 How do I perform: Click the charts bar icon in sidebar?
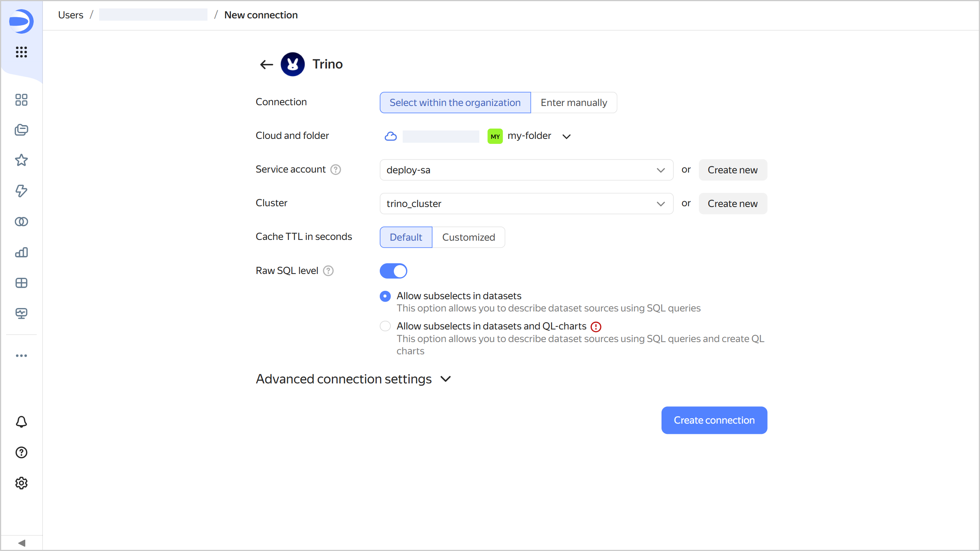point(21,252)
